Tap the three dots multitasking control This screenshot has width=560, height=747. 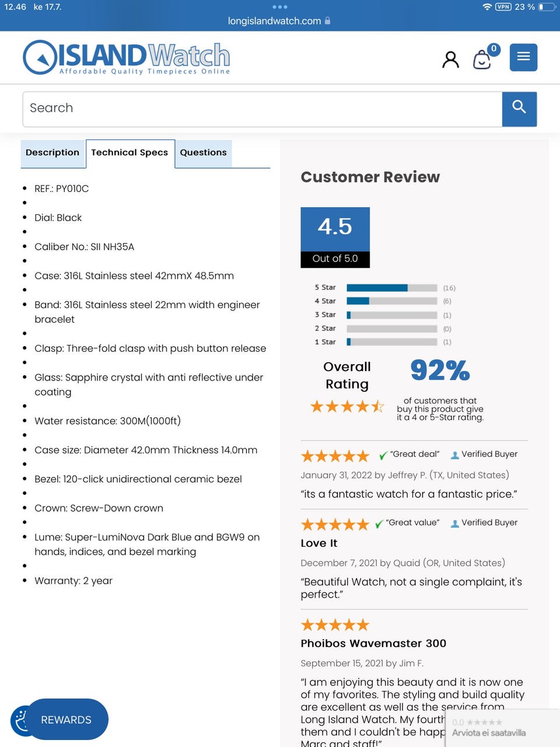coord(280,7)
